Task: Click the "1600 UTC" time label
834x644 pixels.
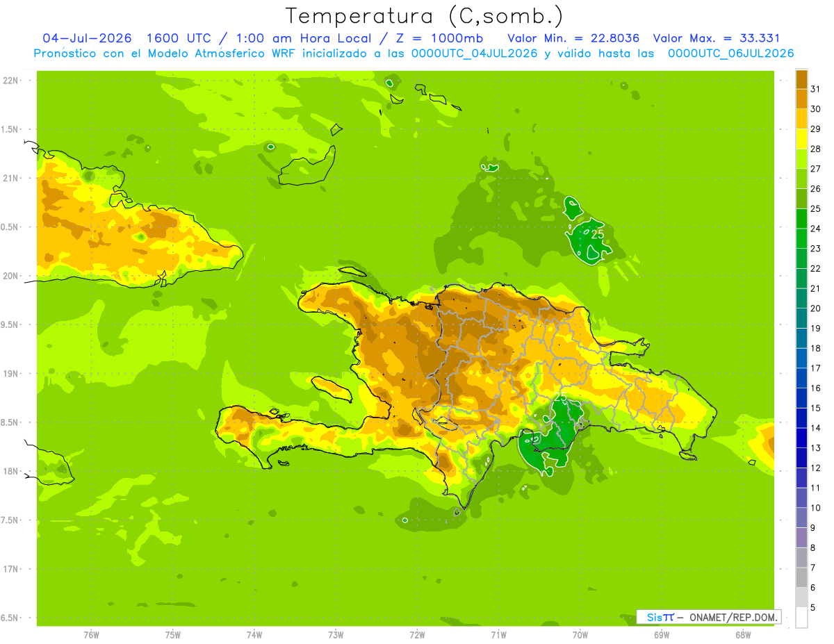Action: 180,38
